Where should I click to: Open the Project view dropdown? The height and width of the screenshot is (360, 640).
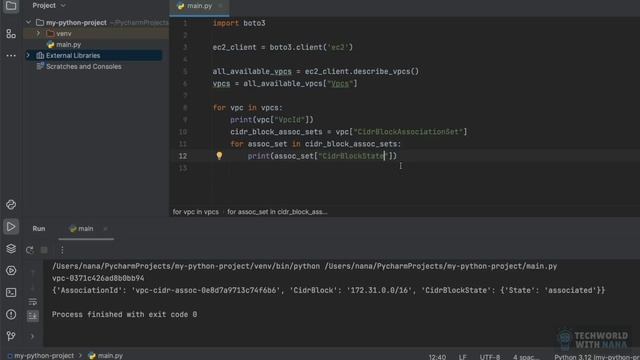pyautogui.click(x=49, y=5)
